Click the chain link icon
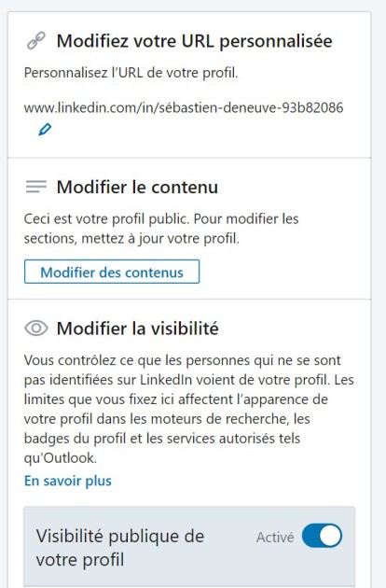Image resolution: width=386 pixels, height=588 pixels. point(36,41)
